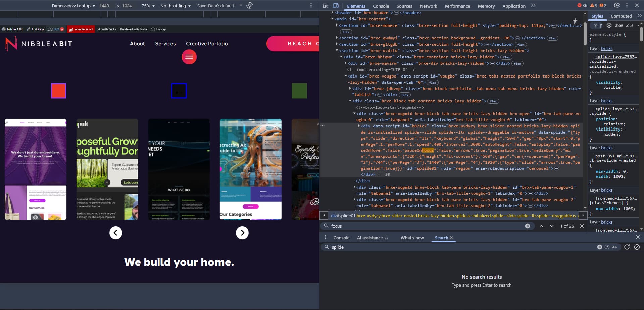Open the No throttling dropdown
644x310 pixels.
point(175,6)
